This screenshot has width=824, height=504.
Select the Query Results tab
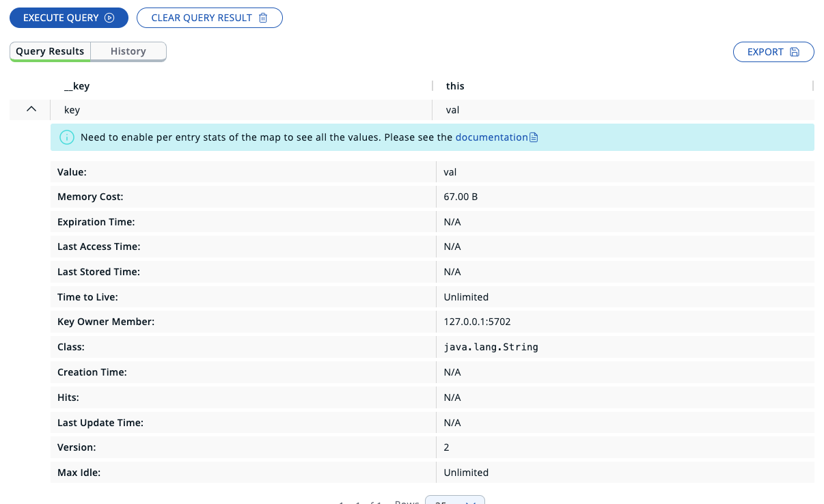(50, 51)
